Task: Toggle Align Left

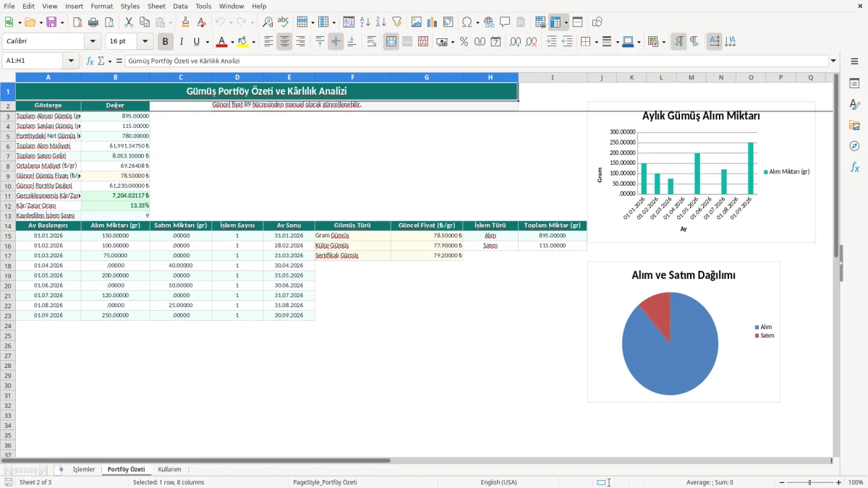Action: [x=268, y=42]
